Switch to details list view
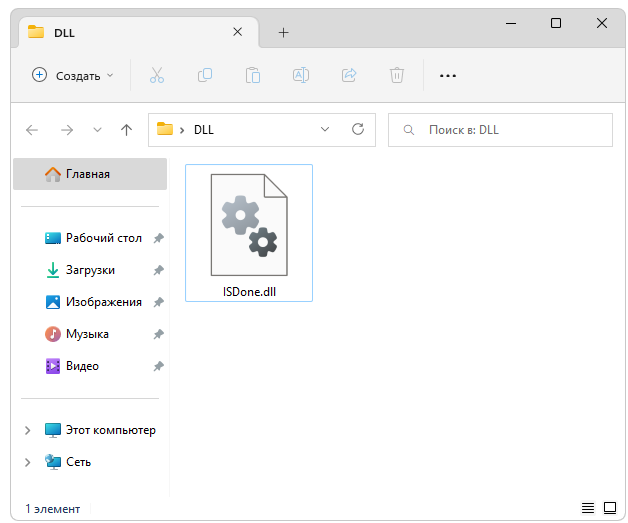Image resolution: width=628 pixels, height=523 pixels. [x=588, y=508]
